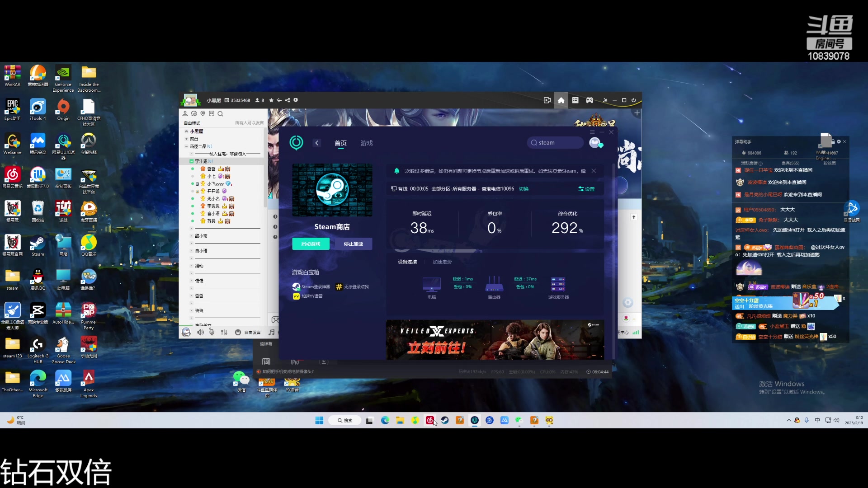Viewport: 868px width, 488px height.
Task: Click the YY channel search magnifier icon
Action: (x=220, y=114)
